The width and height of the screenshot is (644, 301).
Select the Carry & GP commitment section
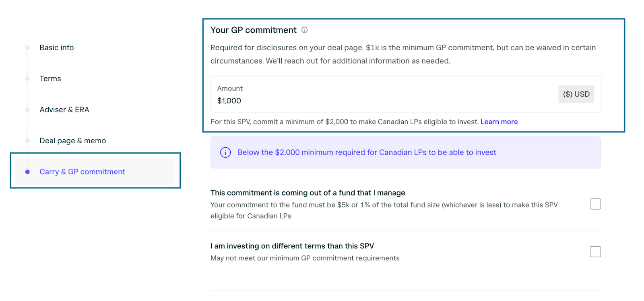[95, 172]
